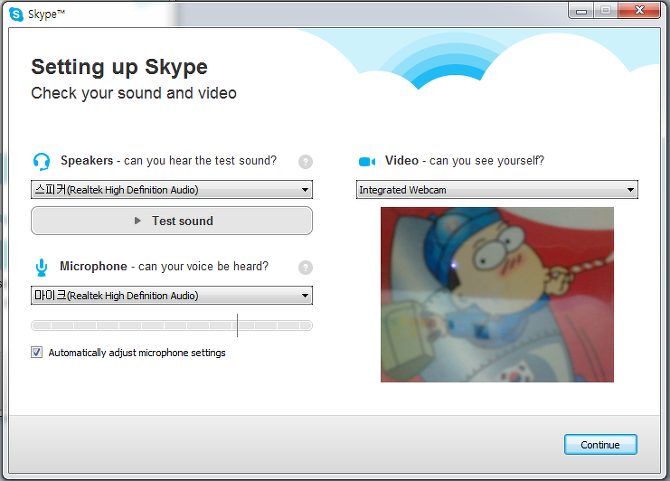670x481 pixels.
Task: Click the webcam video preview
Action: pos(497,295)
